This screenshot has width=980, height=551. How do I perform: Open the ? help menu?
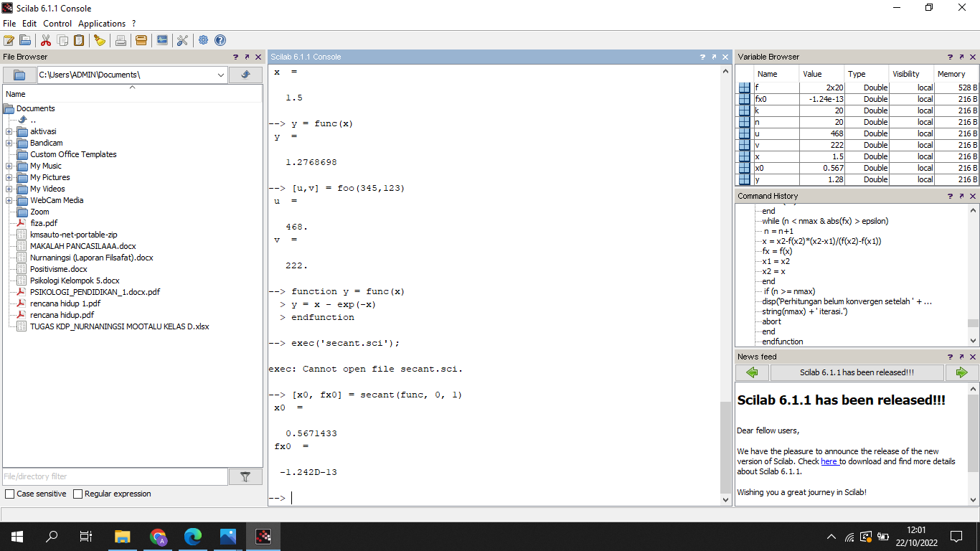click(x=133, y=24)
